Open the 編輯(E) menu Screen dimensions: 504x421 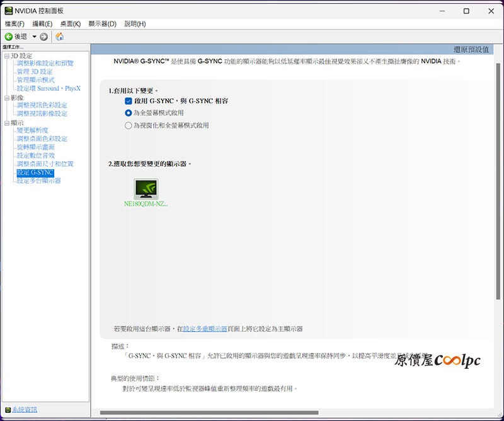point(42,24)
